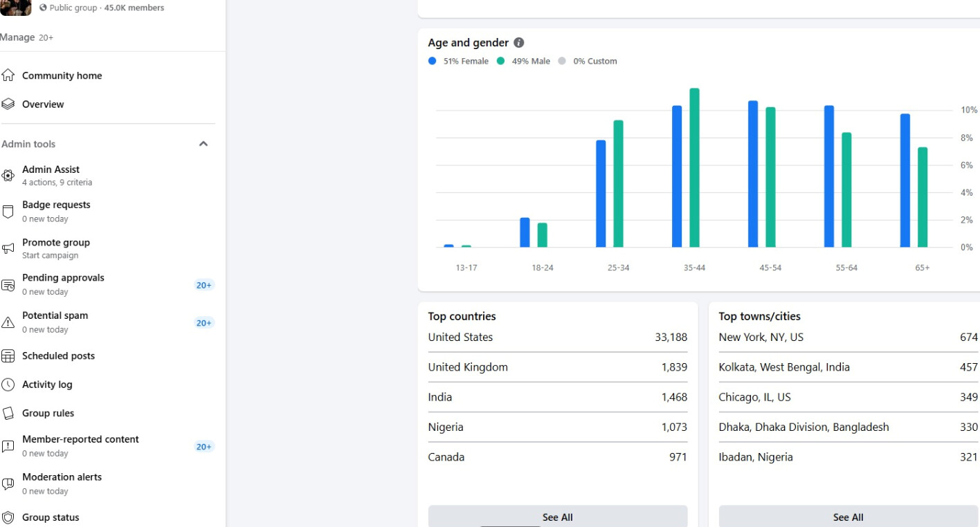This screenshot has height=527, width=980.
Task: Click the green Male legend dot
Action: (500, 61)
